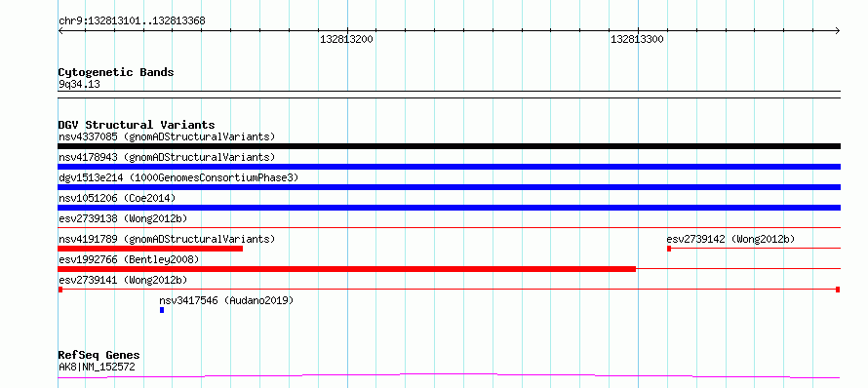Click the 132813200 ruler position label
868x388 pixels.
346,39
